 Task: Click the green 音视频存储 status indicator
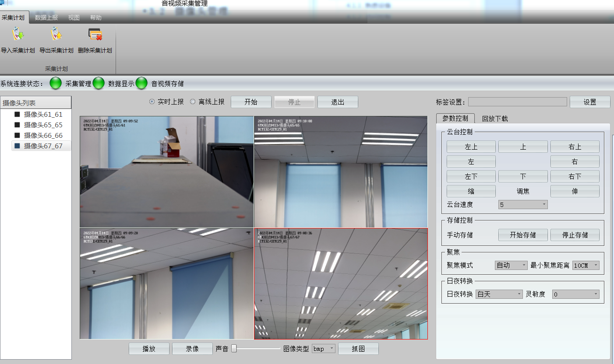pyautogui.click(x=141, y=83)
